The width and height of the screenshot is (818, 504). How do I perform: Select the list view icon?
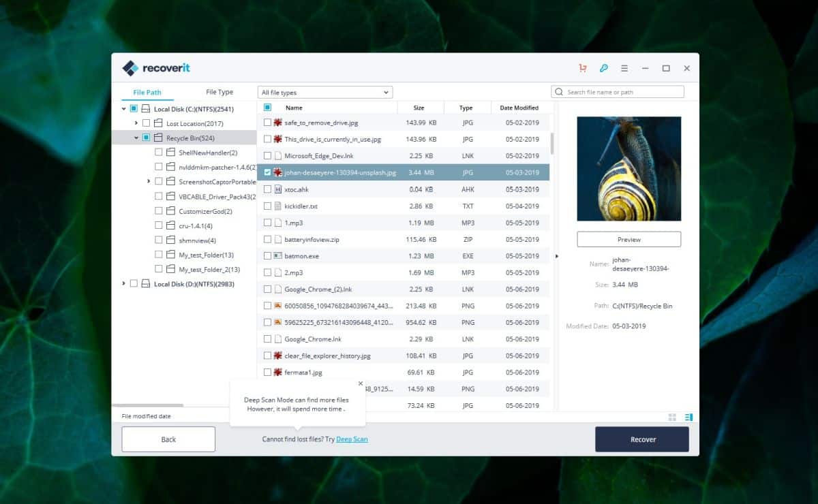pyautogui.click(x=688, y=416)
